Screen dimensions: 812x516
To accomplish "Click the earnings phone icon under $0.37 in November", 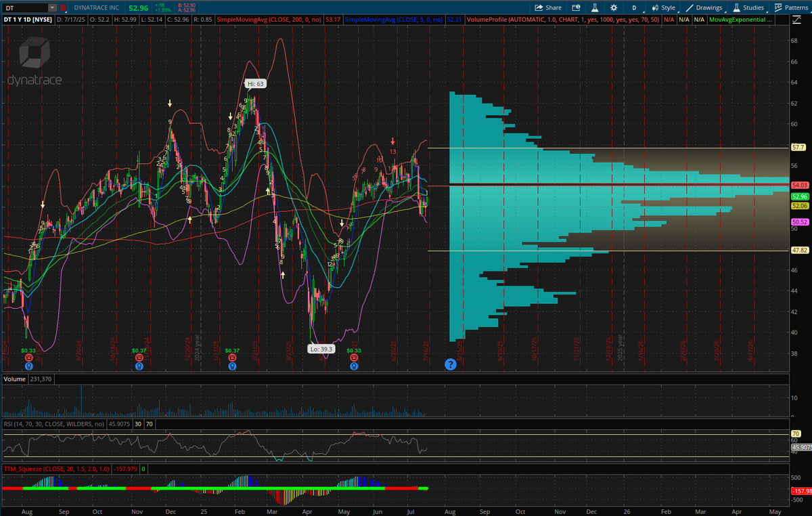I will point(139,358).
